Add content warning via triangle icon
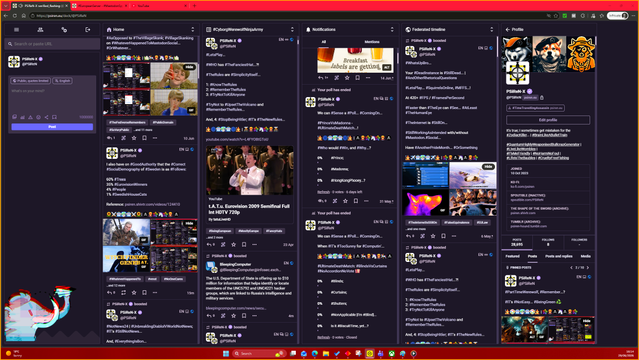Screen dimensions: 639x360 [30, 117]
